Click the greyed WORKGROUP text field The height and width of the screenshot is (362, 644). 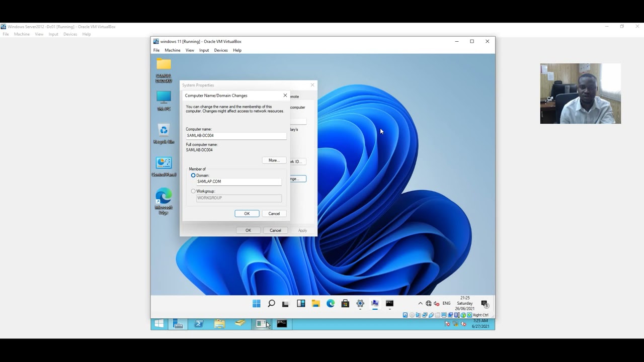click(239, 198)
